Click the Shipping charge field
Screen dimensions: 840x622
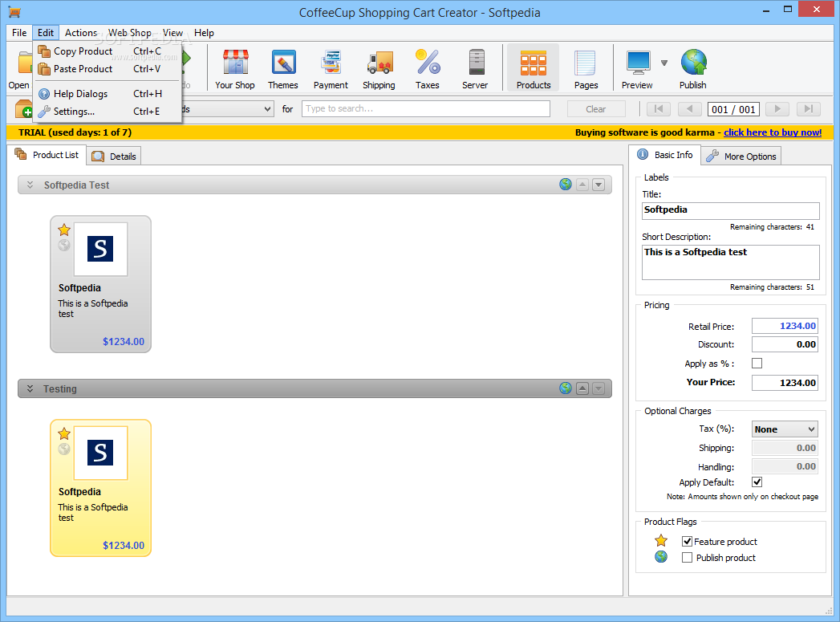coord(785,448)
